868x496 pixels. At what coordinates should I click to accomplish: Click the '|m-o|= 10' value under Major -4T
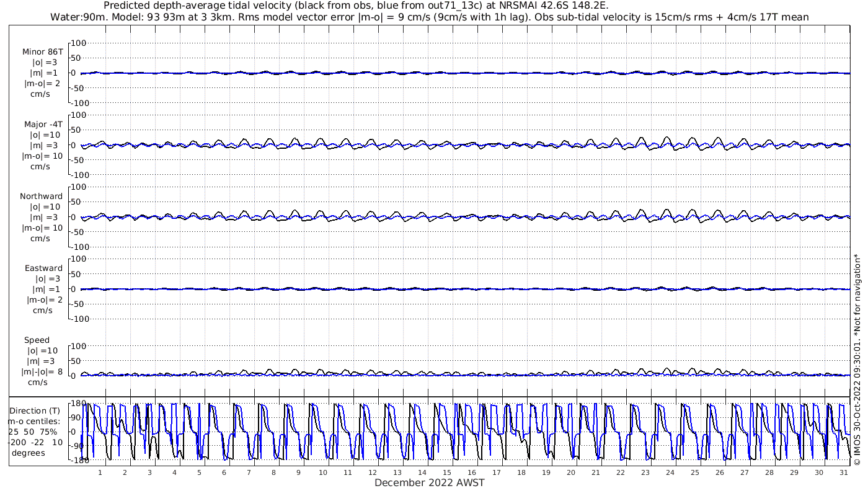[x=43, y=156]
